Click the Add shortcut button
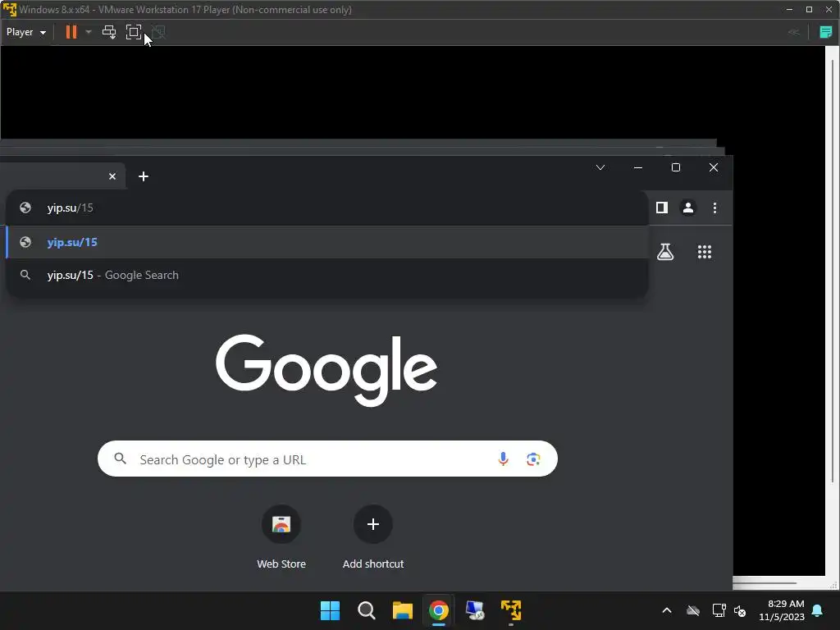The width and height of the screenshot is (840, 630). [x=373, y=537]
